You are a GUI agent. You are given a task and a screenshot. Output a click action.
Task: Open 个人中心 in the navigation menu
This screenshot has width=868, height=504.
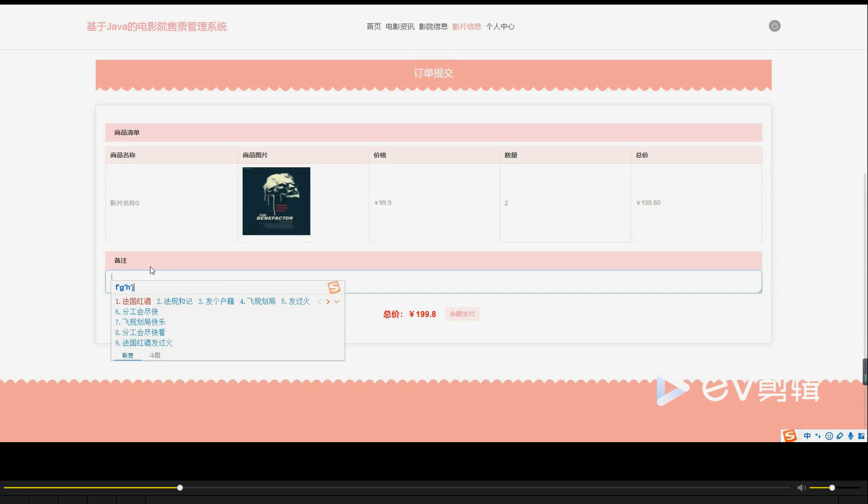pos(500,26)
